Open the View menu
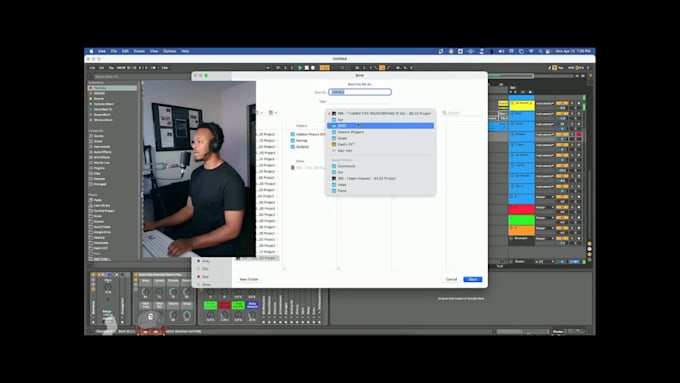 [154, 51]
